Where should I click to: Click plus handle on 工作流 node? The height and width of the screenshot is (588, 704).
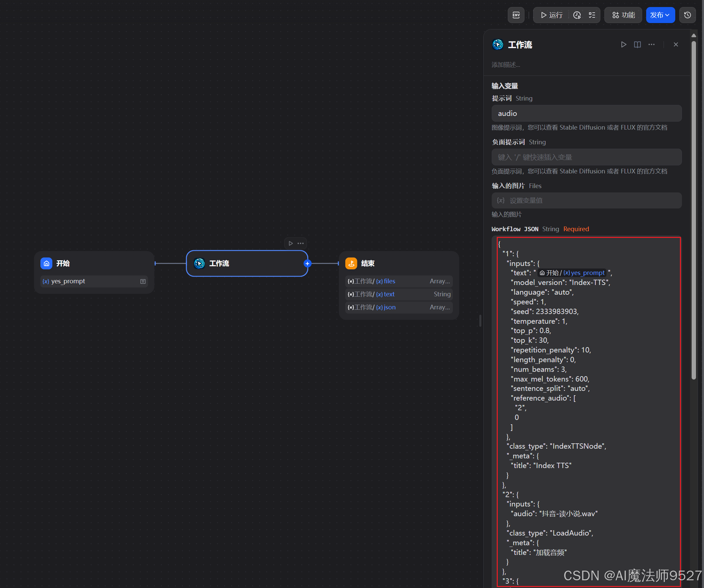pos(307,263)
